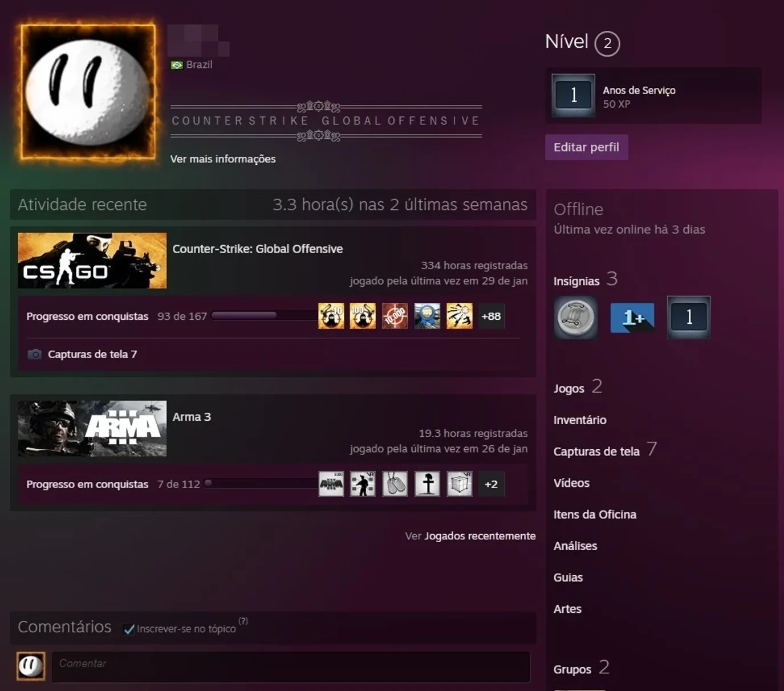Open the CS:GO game banner image
Image resolution: width=784 pixels, height=691 pixels.
[92, 261]
